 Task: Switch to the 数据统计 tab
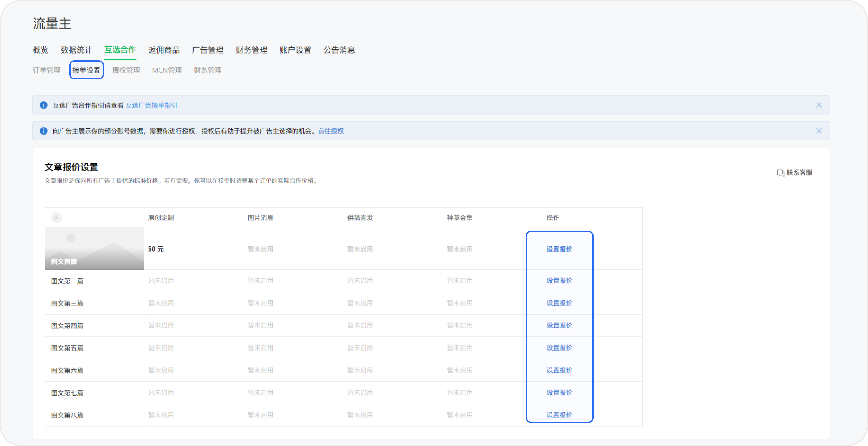[76, 50]
